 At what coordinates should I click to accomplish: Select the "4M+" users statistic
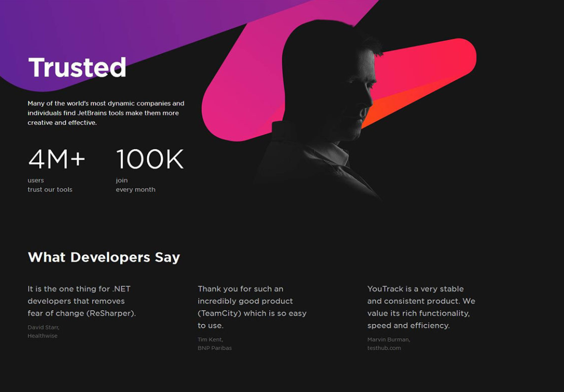coord(56,159)
